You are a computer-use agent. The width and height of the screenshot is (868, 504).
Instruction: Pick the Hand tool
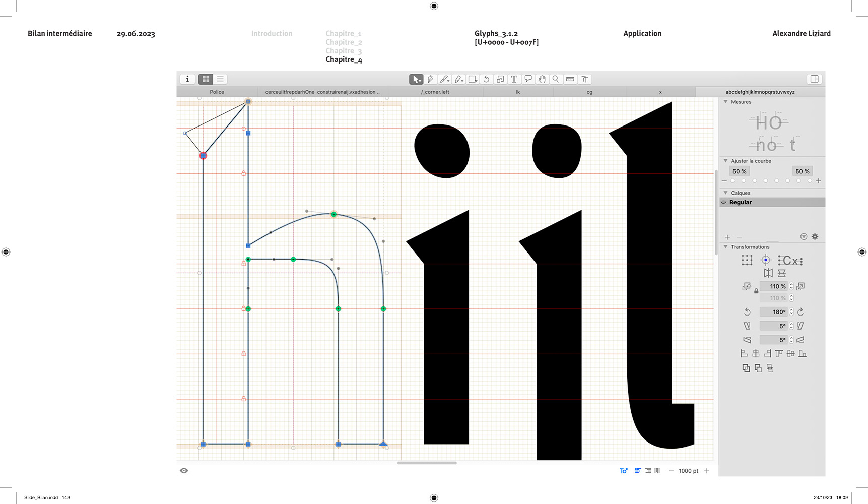(542, 79)
